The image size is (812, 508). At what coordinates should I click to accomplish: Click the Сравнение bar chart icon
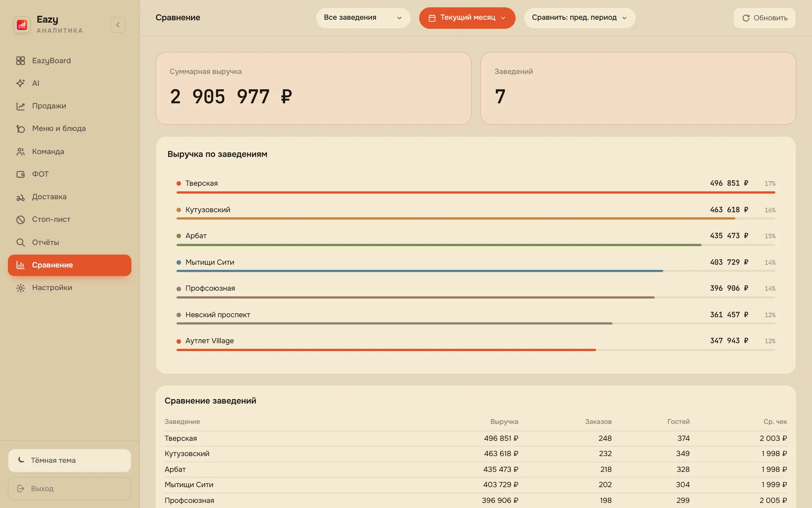click(20, 265)
